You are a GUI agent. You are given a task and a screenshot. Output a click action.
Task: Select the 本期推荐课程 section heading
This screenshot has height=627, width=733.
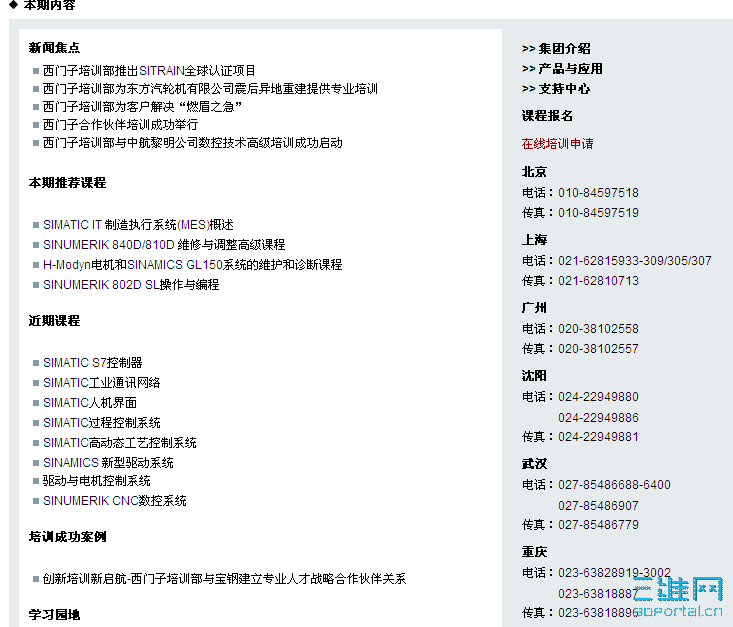(x=67, y=183)
